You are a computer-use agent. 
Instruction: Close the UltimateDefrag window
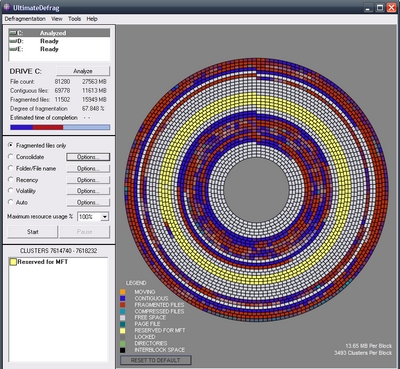point(391,8)
